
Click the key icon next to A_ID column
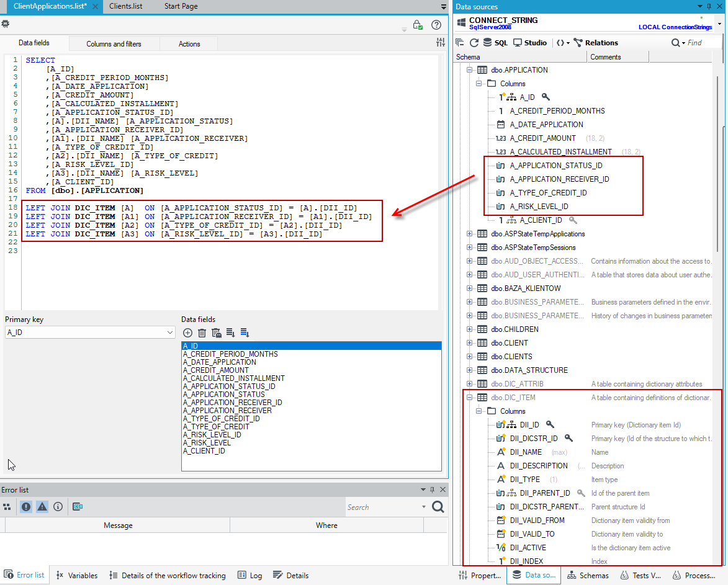[x=546, y=97]
